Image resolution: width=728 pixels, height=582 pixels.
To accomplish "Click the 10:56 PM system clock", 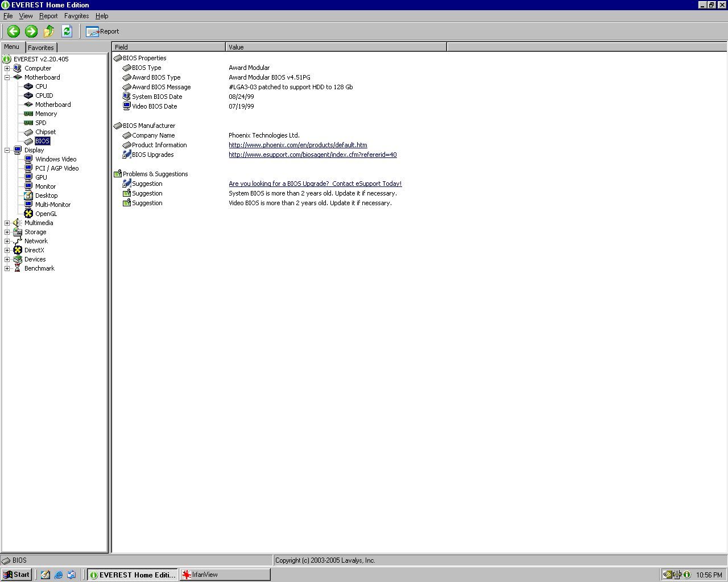I will coord(709,575).
